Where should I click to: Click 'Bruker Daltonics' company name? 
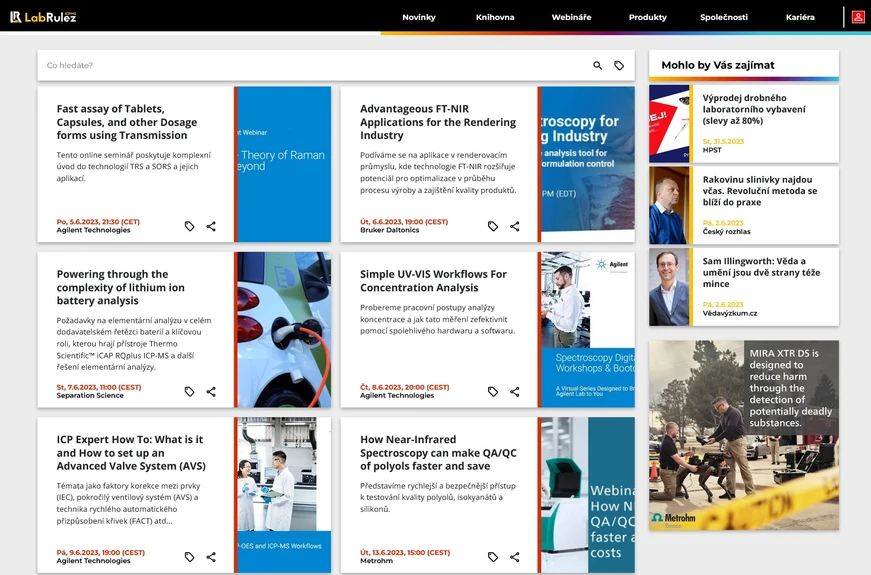point(389,231)
